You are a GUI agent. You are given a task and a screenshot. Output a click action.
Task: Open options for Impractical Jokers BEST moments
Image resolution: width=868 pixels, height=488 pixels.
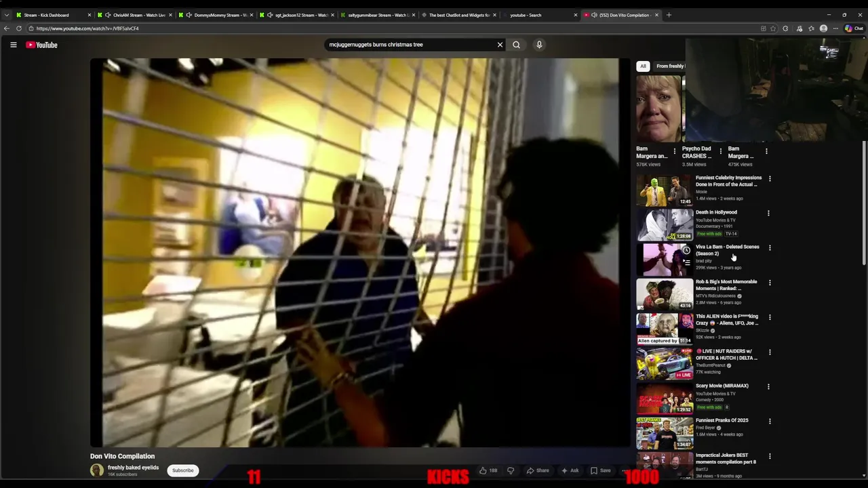click(769, 456)
